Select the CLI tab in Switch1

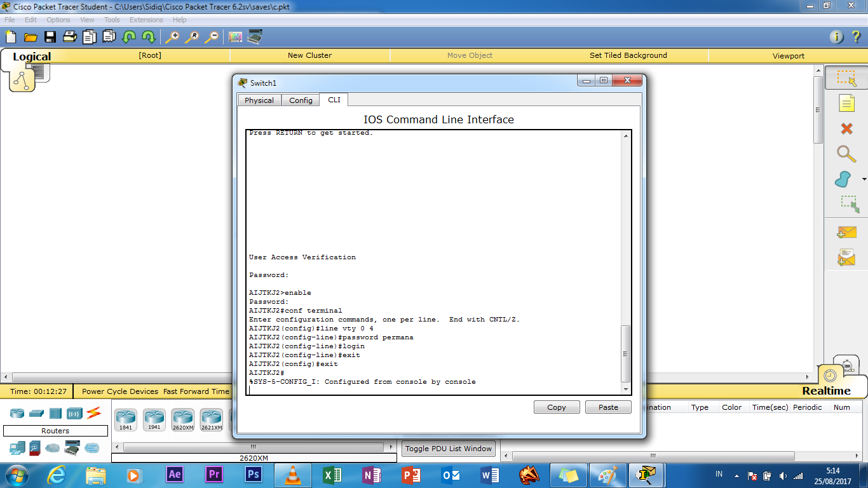[x=334, y=100]
